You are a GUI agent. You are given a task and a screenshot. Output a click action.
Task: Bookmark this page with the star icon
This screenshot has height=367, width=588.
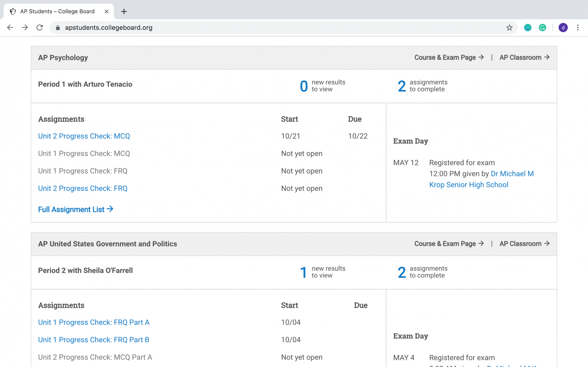point(509,27)
